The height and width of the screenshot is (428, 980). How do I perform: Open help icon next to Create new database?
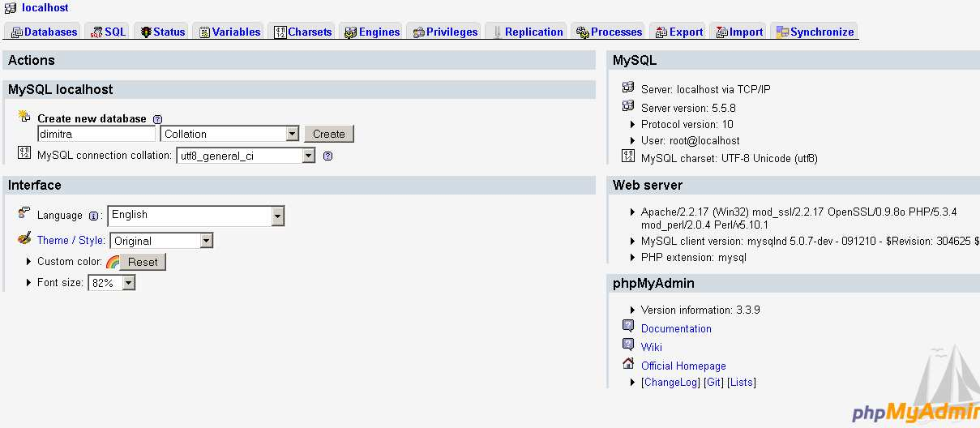click(157, 119)
